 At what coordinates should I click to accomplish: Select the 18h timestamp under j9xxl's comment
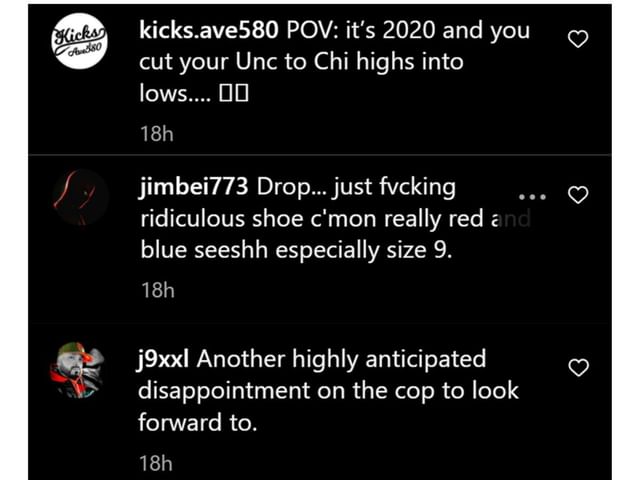(x=156, y=463)
